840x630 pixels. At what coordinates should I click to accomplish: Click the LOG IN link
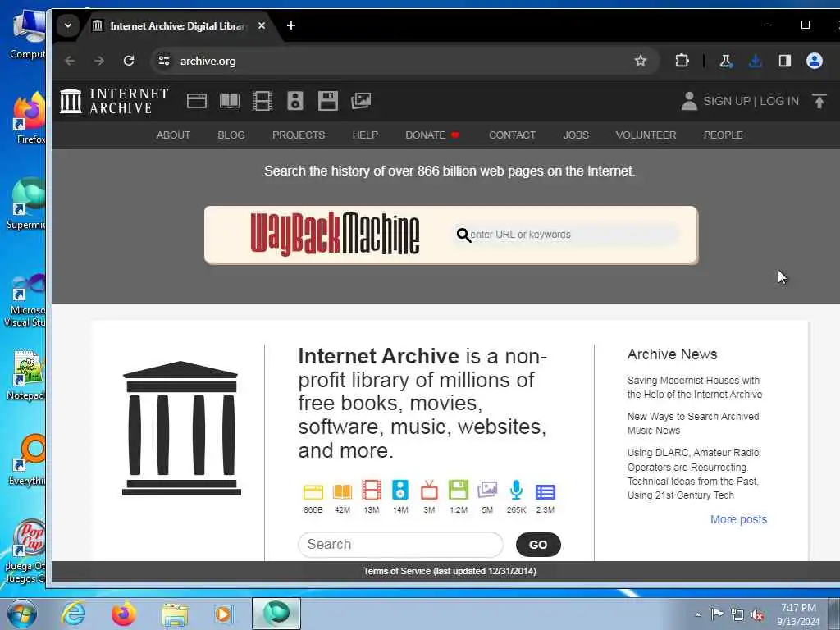[779, 101]
